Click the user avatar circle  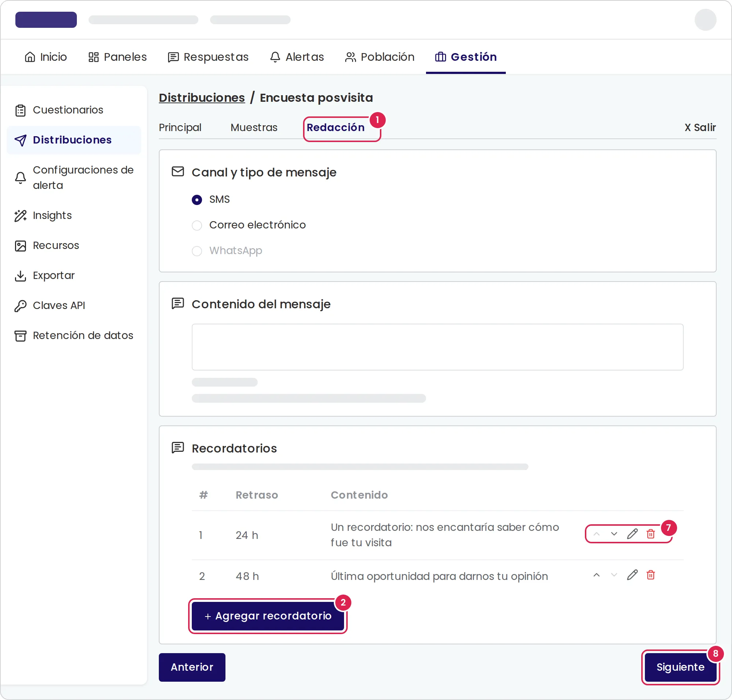point(705,20)
